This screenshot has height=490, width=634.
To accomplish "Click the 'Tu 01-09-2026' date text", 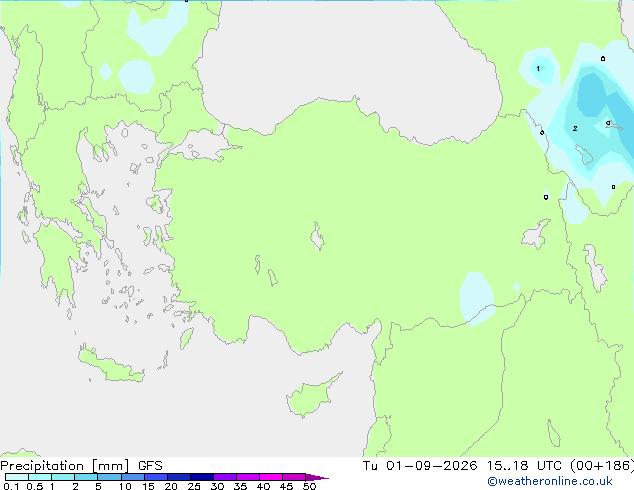I will tap(420, 466).
